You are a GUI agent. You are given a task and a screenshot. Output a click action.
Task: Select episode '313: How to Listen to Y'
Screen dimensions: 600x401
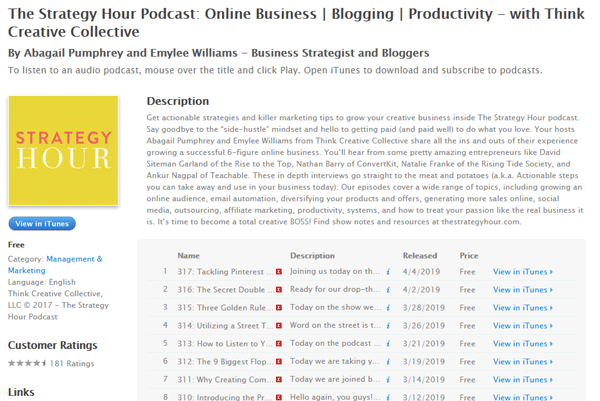(x=225, y=344)
